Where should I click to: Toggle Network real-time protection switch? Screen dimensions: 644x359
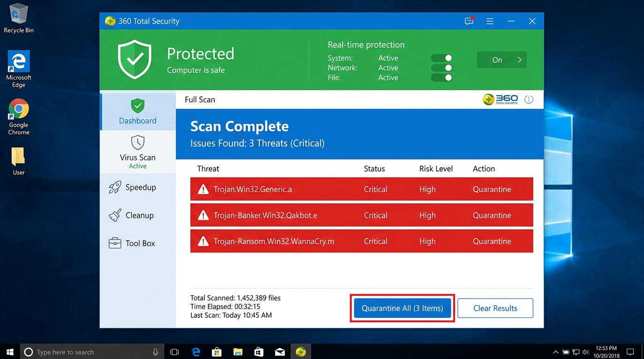[442, 68]
